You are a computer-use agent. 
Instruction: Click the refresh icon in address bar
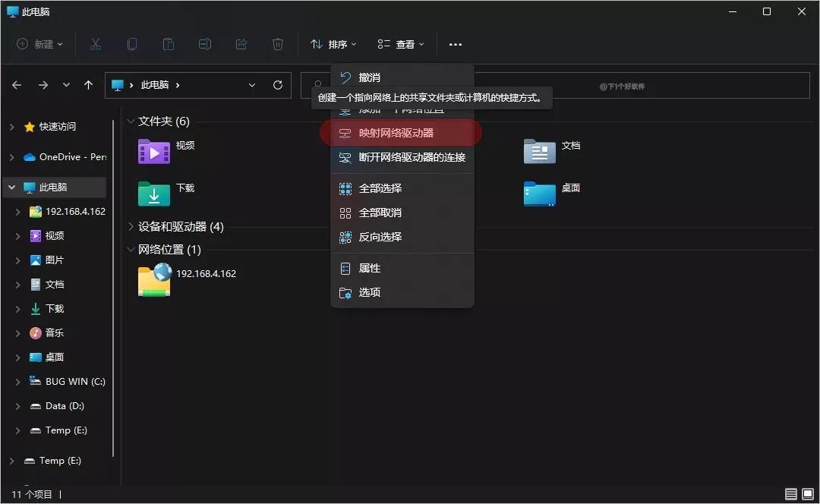[278, 85]
